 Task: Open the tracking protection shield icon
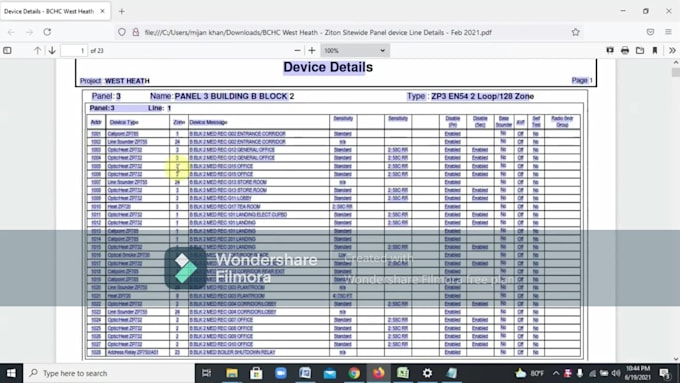122,32
